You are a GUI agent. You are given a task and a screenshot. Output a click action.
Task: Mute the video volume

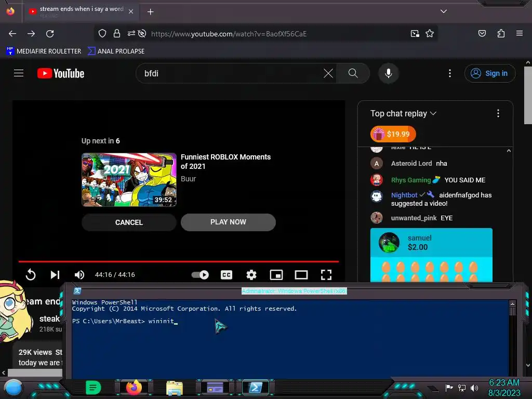point(79,274)
